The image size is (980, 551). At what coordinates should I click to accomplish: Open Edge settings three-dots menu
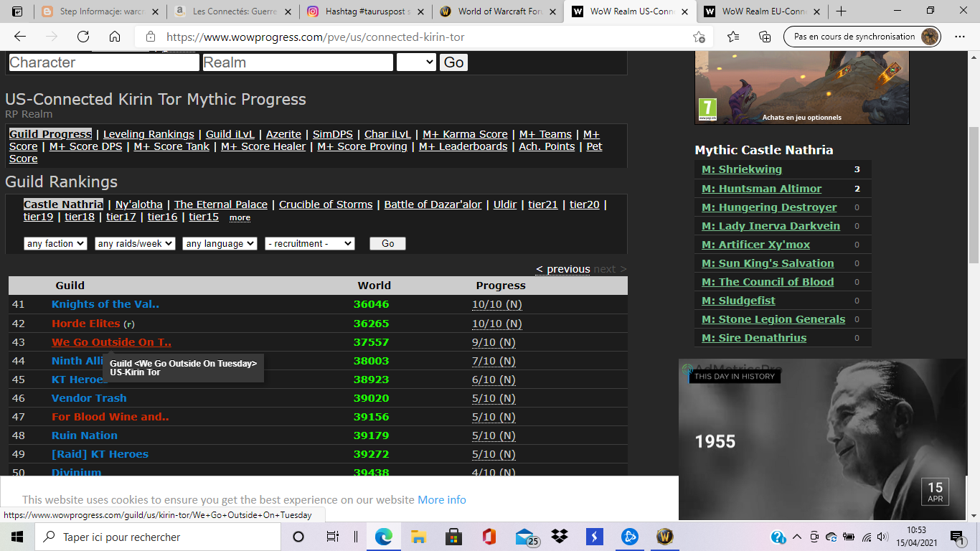pos(960,37)
